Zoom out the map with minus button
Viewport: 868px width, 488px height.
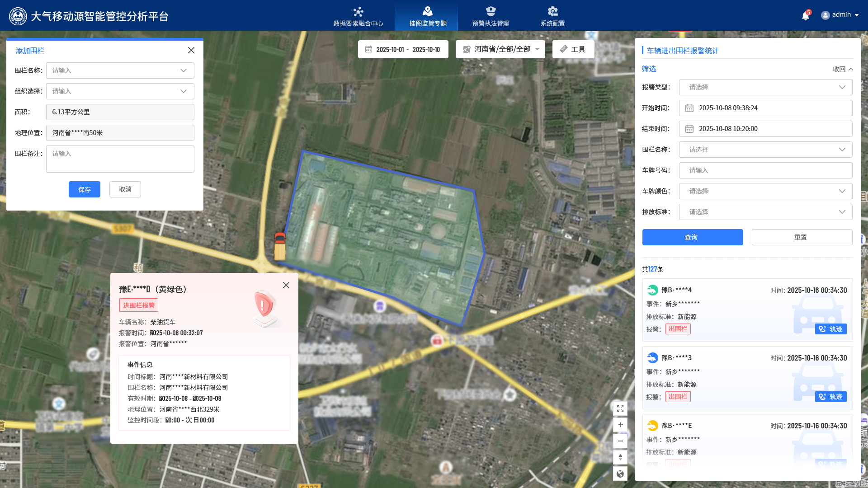620,441
